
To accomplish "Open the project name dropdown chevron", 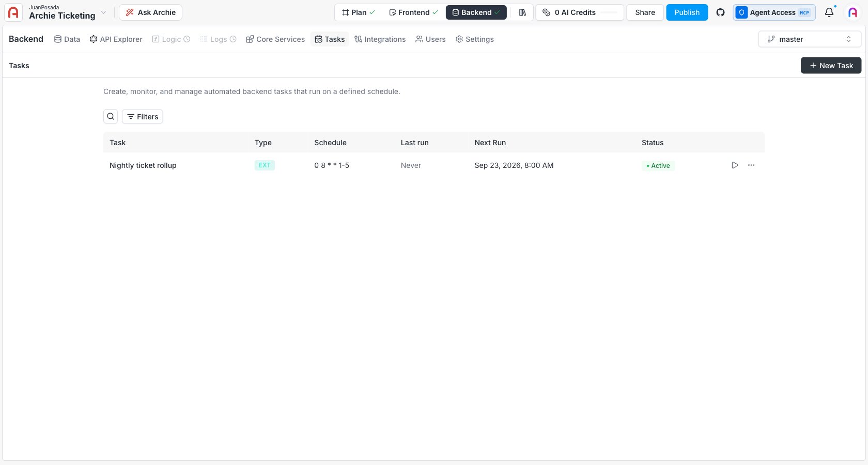I will point(103,12).
